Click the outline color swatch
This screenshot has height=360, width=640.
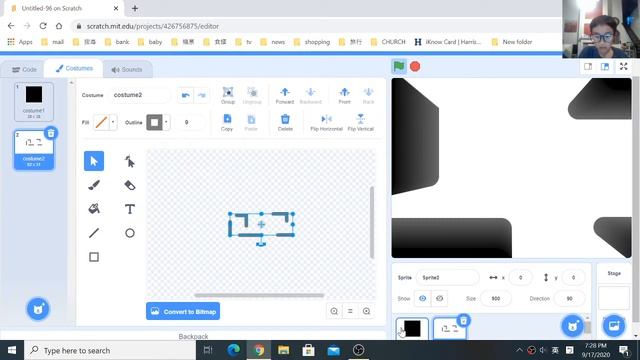coord(154,122)
